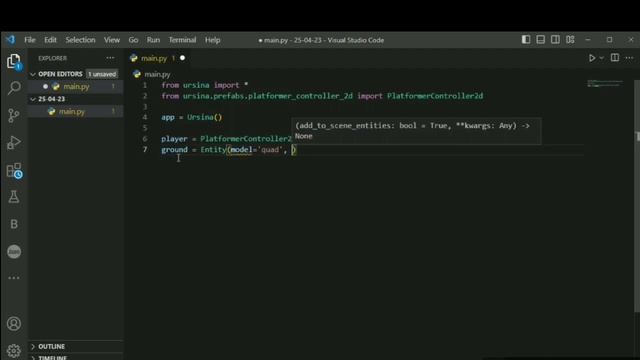Expand the Outline section
This screenshot has width=640, height=360.
tap(51, 347)
